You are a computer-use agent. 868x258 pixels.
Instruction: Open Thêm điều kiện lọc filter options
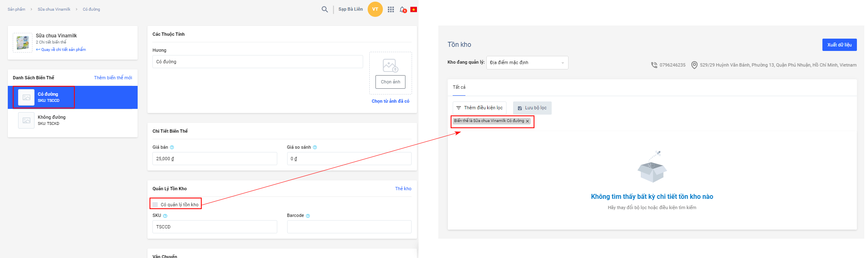click(x=479, y=108)
